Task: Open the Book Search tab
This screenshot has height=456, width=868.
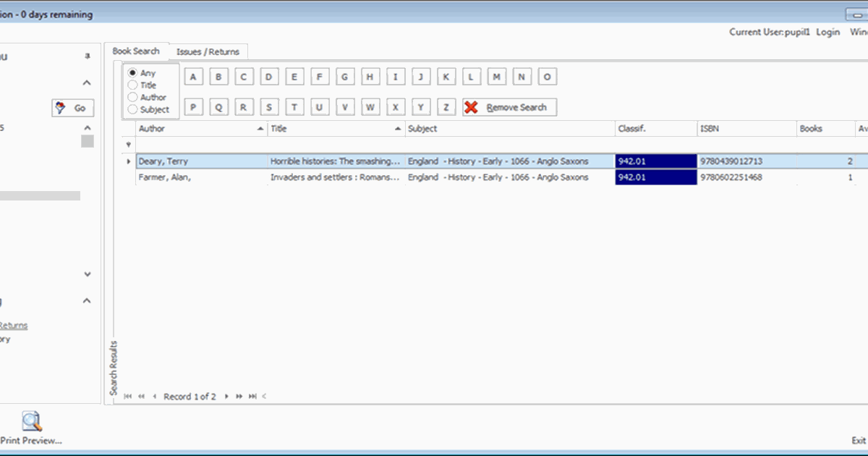Action: point(136,51)
